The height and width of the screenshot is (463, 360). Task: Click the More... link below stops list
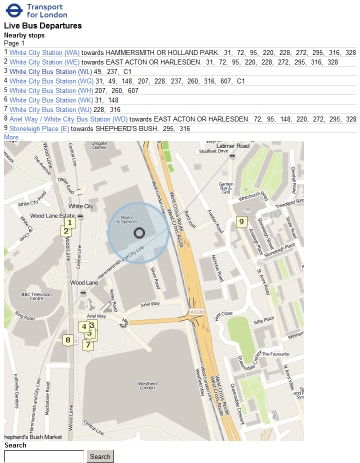click(x=14, y=137)
